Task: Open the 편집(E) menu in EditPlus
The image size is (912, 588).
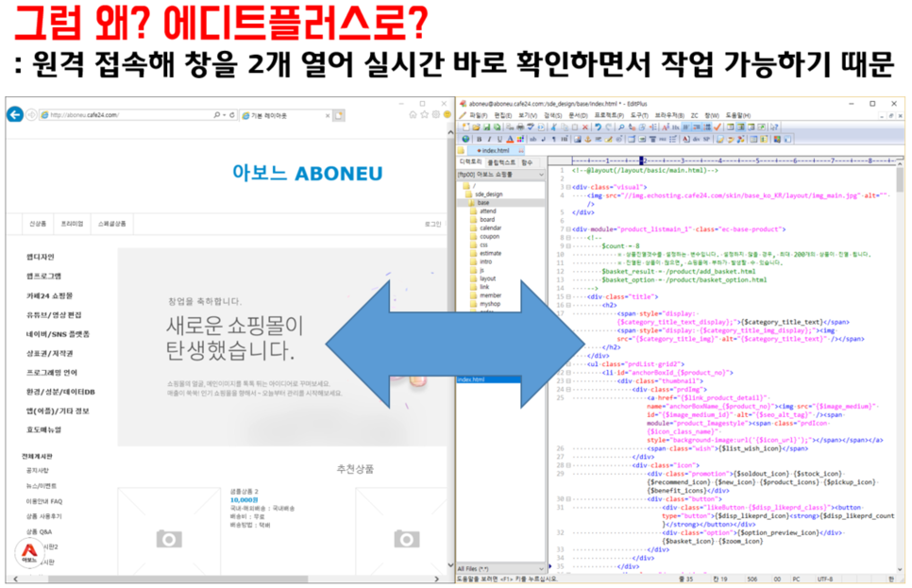Action: 503,115
